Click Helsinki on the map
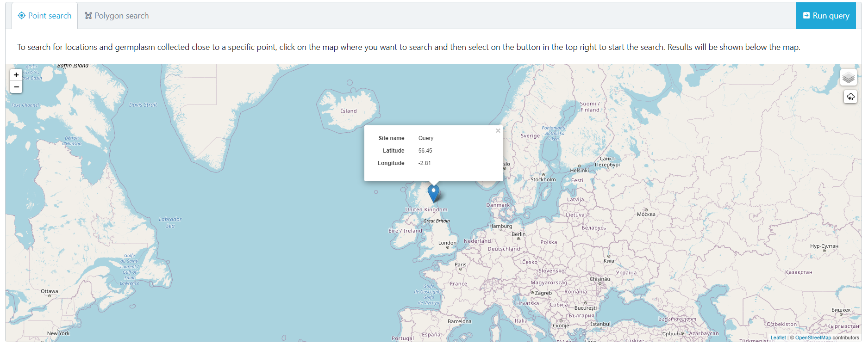This screenshot has height=350, width=868. point(579,171)
